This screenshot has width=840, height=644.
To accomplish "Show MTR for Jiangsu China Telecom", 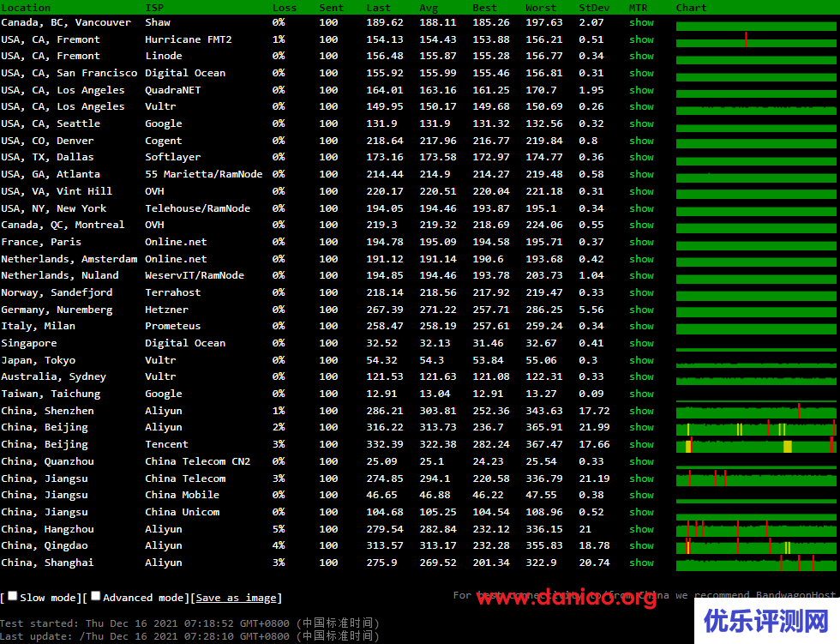I will (641, 478).
